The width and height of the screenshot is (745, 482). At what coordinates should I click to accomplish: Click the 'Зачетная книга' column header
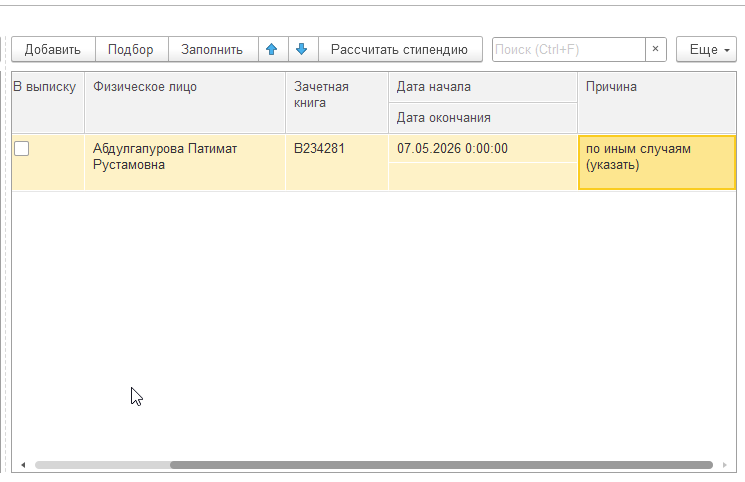point(337,102)
